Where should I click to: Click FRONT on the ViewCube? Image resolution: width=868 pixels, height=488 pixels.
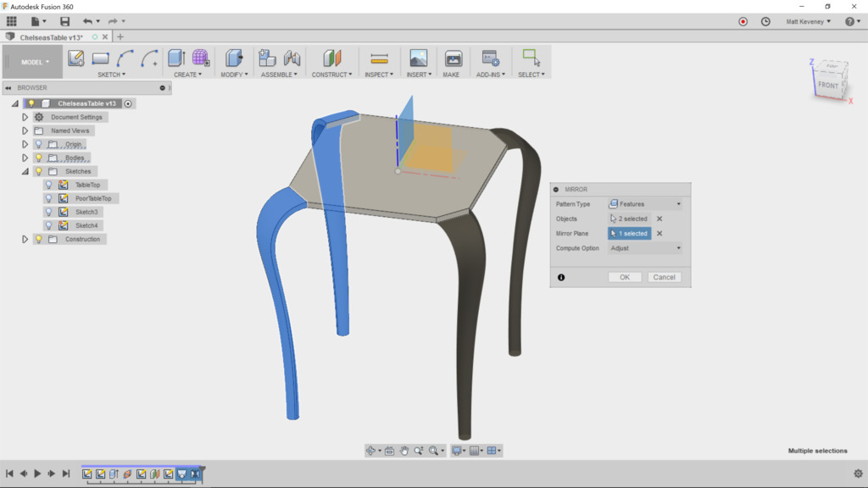(x=827, y=85)
